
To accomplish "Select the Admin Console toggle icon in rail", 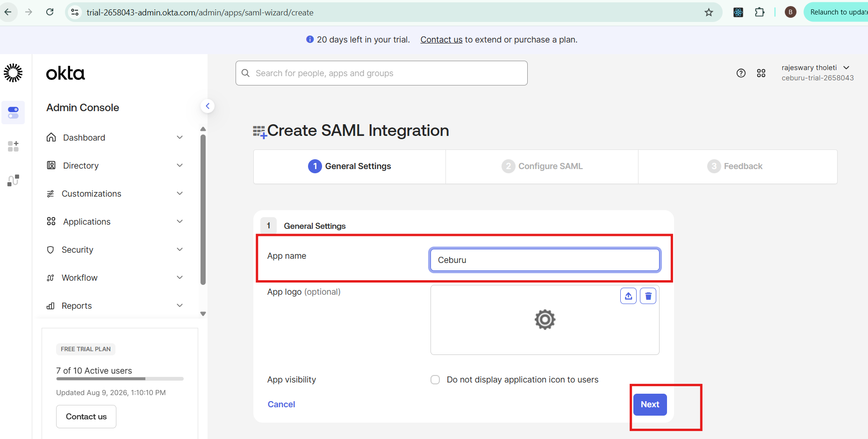I will 13,113.
